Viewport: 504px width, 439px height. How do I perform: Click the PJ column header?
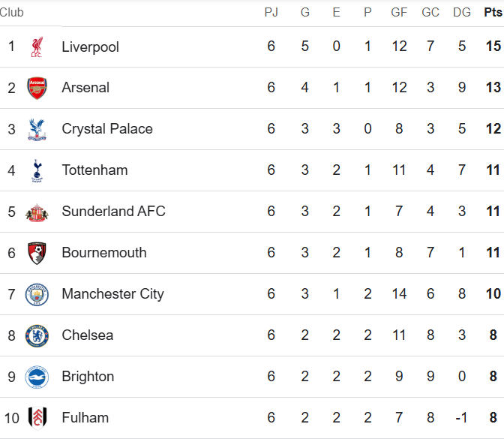click(271, 12)
